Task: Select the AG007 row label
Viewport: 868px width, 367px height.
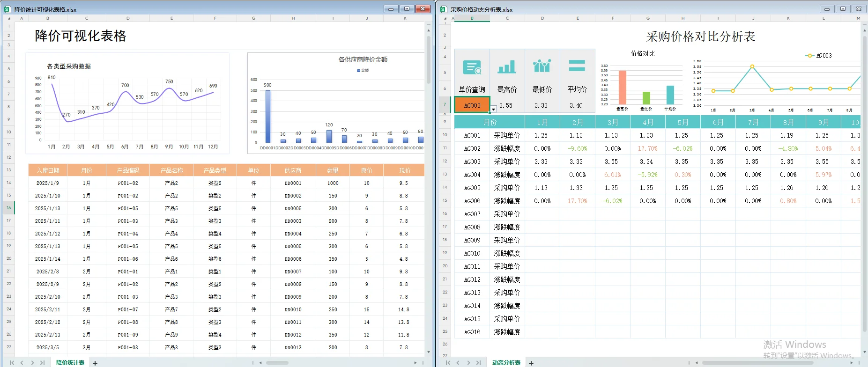Action: pyautogui.click(x=472, y=214)
